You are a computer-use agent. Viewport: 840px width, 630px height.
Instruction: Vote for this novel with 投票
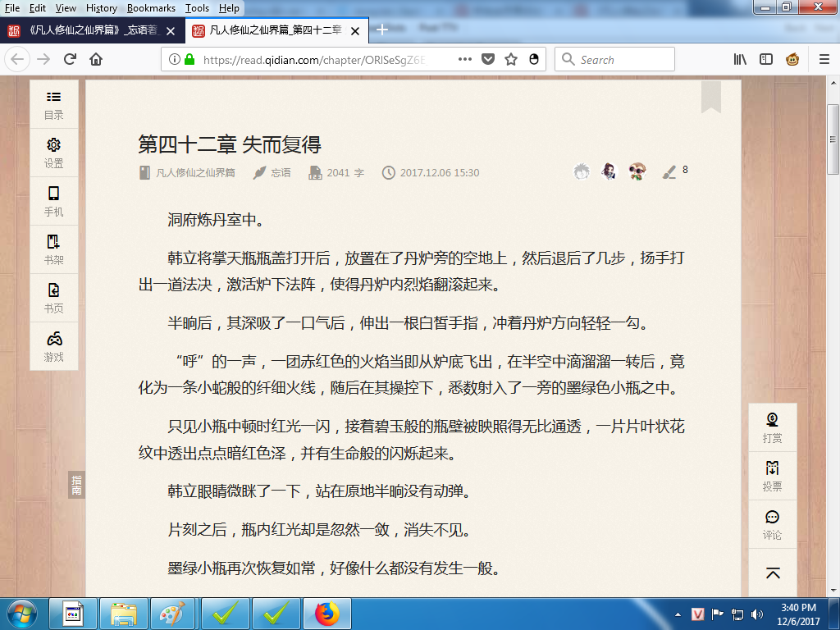772,474
